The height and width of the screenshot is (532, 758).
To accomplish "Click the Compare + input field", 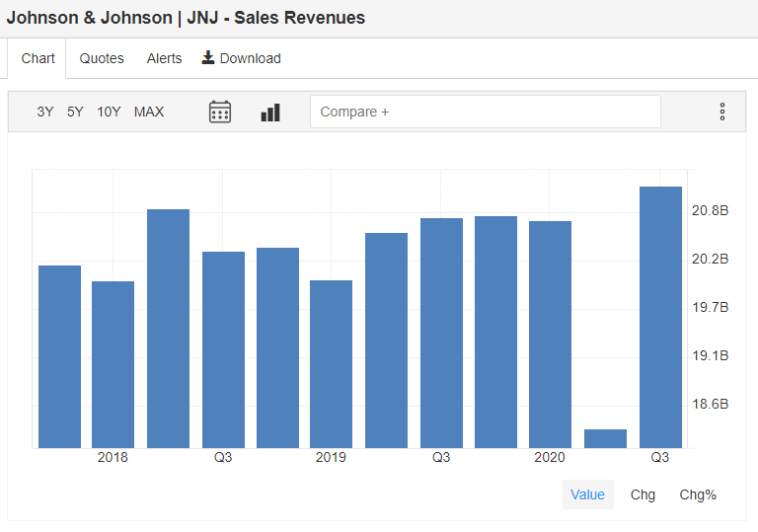I will [486, 112].
